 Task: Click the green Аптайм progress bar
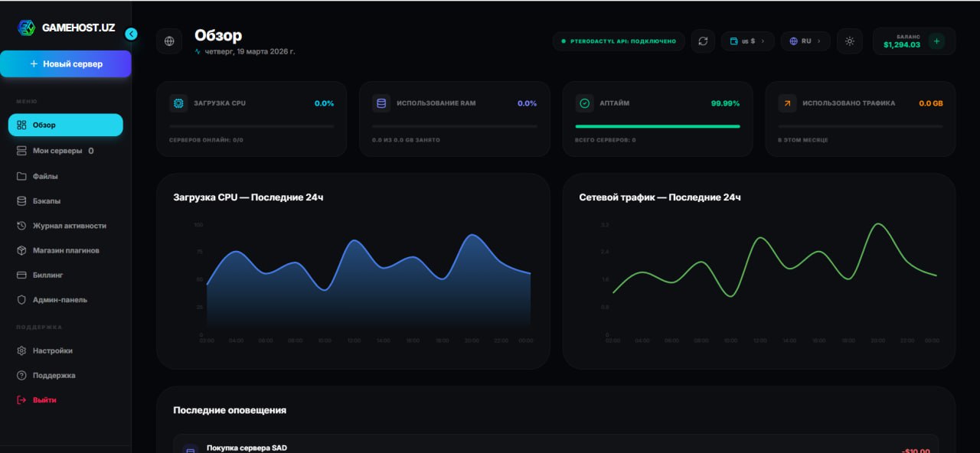tap(657, 126)
